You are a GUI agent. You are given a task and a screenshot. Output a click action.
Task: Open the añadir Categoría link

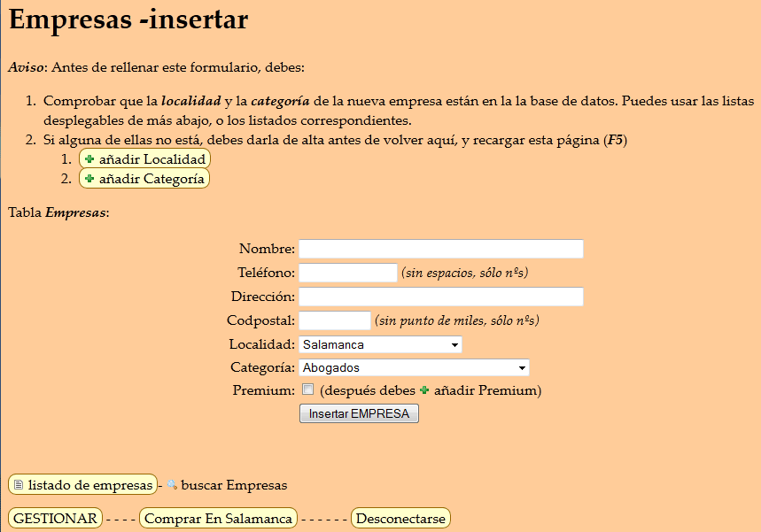[152, 179]
